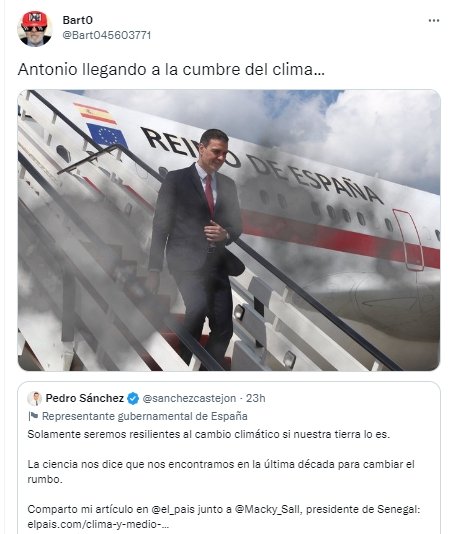Open the @Macky_Sall mention
Viewport: 450px width, 534px height.
pyautogui.click(x=268, y=509)
